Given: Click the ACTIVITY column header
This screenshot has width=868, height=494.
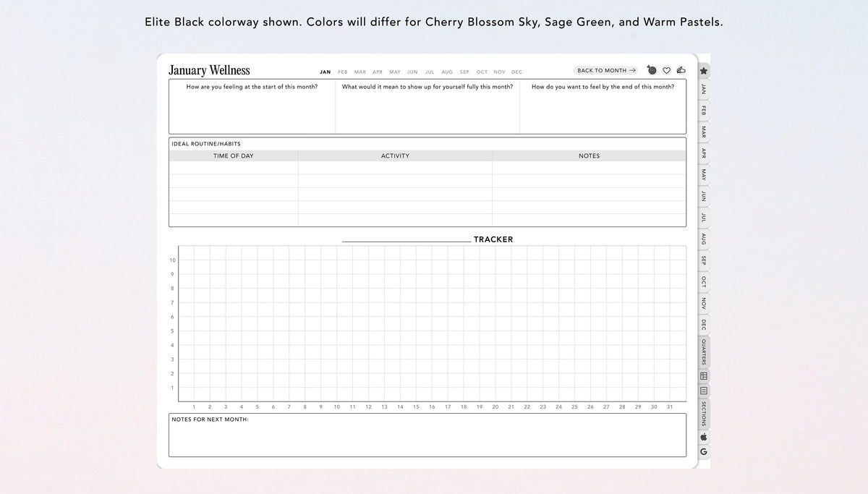Looking at the screenshot, I should tap(395, 156).
